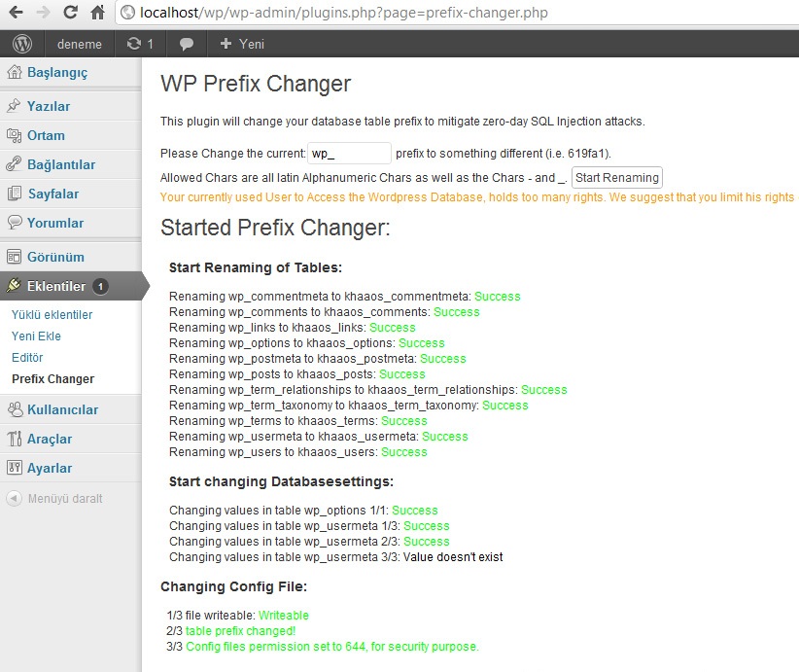Open the WordPress logo menu
Viewport: 799px width, 672px height.
click(22, 44)
